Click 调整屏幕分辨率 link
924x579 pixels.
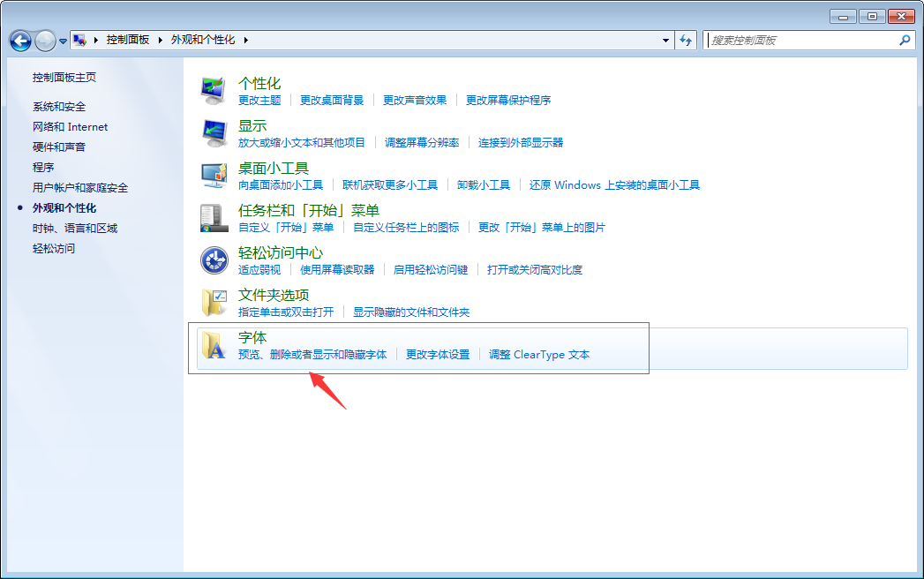pyautogui.click(x=422, y=143)
